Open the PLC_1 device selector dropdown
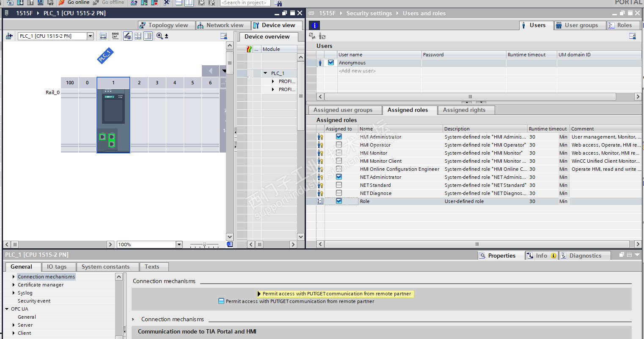This screenshot has height=339, width=644. click(x=90, y=36)
